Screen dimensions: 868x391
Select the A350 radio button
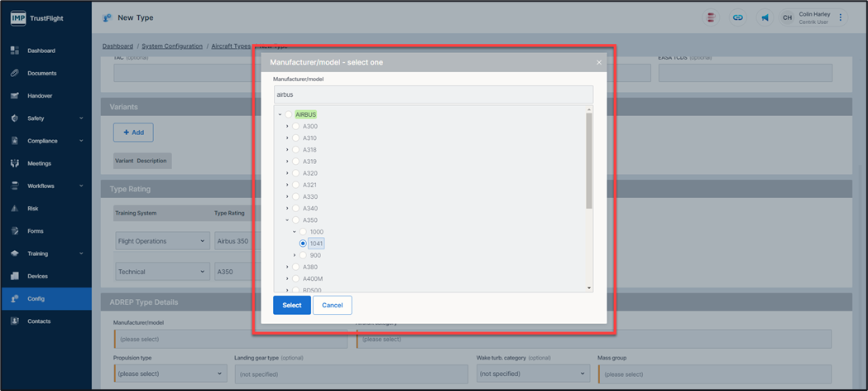click(295, 220)
